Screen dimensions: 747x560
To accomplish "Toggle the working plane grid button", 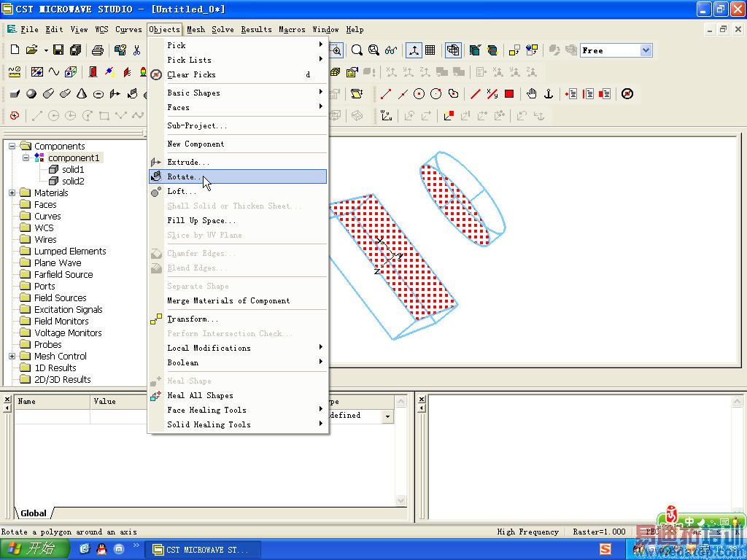I will pos(430,50).
